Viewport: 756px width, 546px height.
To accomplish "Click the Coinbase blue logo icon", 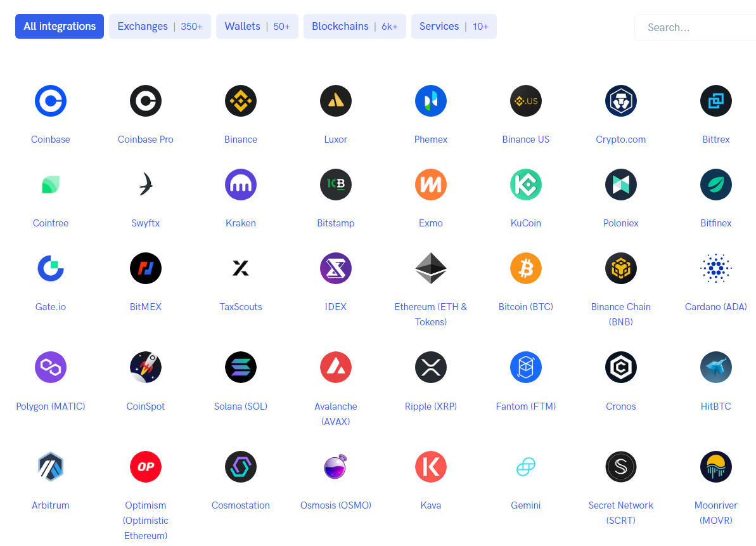I will 51,101.
